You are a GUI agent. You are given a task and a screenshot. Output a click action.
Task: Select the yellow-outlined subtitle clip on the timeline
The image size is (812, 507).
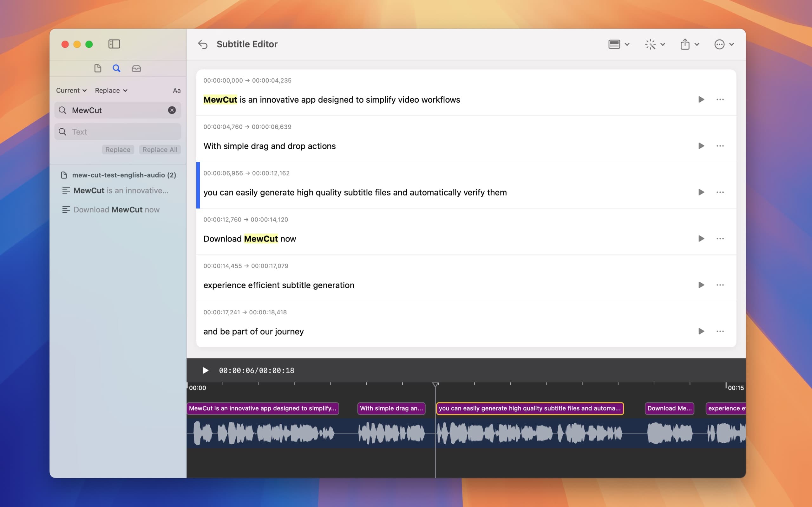click(x=529, y=408)
